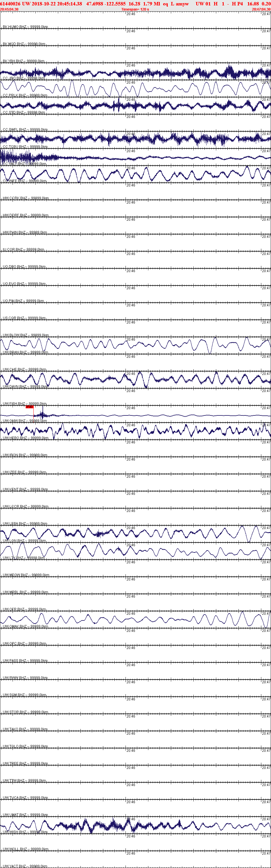Select the UW TUCA BHZ channel label
Viewport: 271px width, 868px height.
click(x=25, y=797)
